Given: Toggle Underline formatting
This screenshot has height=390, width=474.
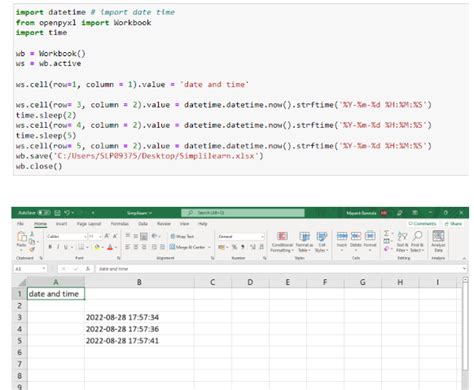Looking at the screenshot, I should pyautogui.click(x=65, y=247).
